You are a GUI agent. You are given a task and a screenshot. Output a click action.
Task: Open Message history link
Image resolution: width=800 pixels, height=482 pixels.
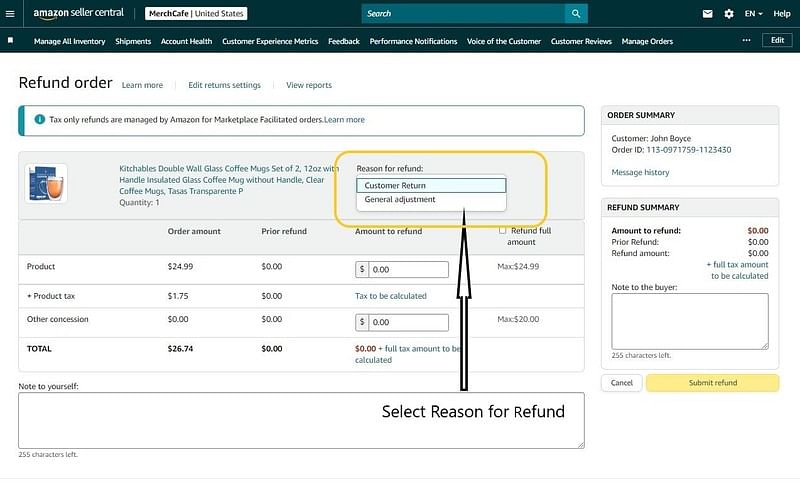(640, 172)
